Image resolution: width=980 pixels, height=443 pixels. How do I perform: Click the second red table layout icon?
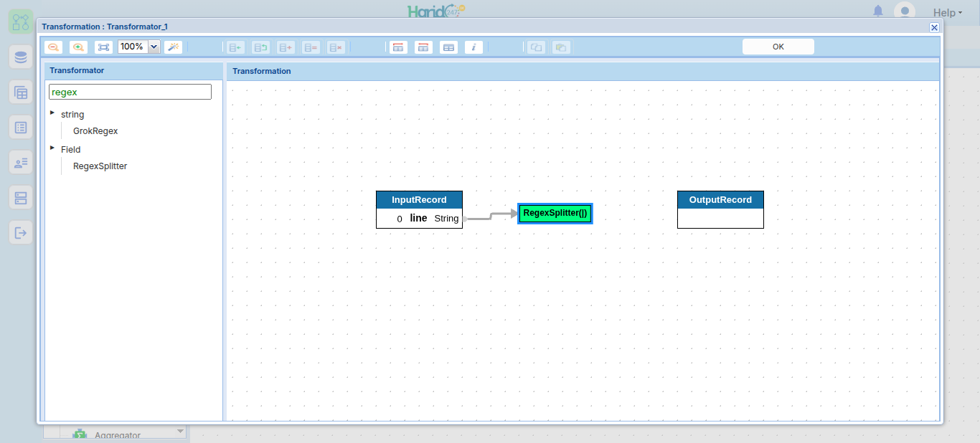click(423, 47)
